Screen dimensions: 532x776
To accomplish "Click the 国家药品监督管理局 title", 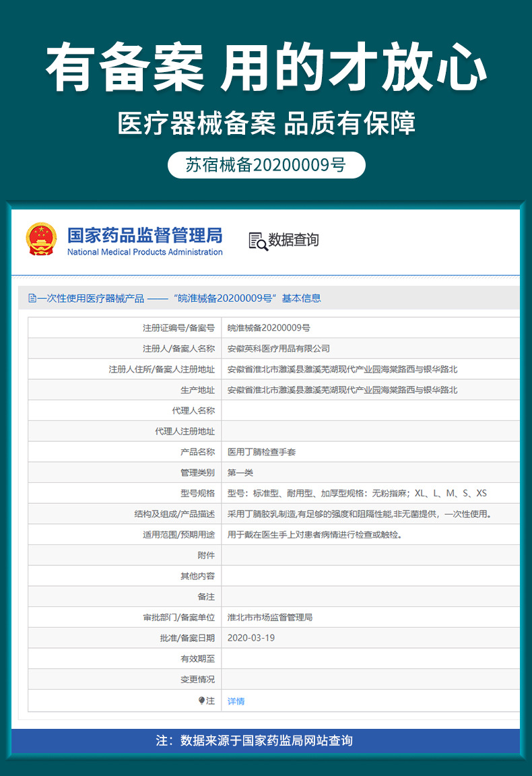I will point(145,236).
